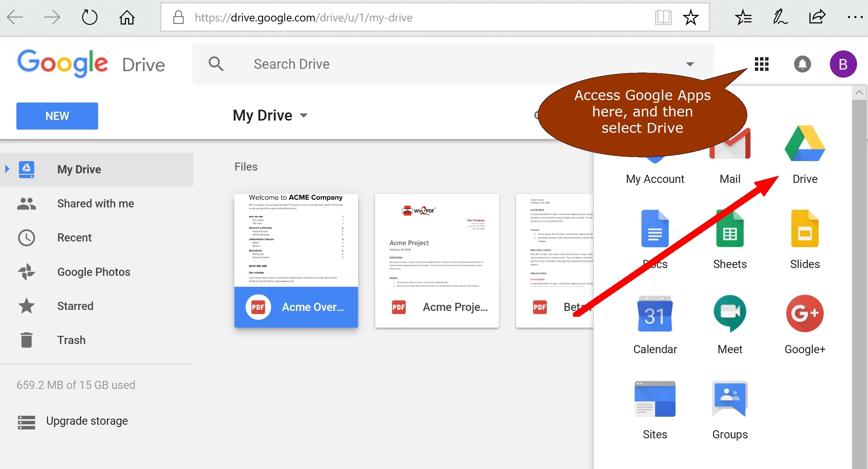Open the notifications bell
Image resolution: width=868 pixels, height=469 pixels.
tap(802, 64)
